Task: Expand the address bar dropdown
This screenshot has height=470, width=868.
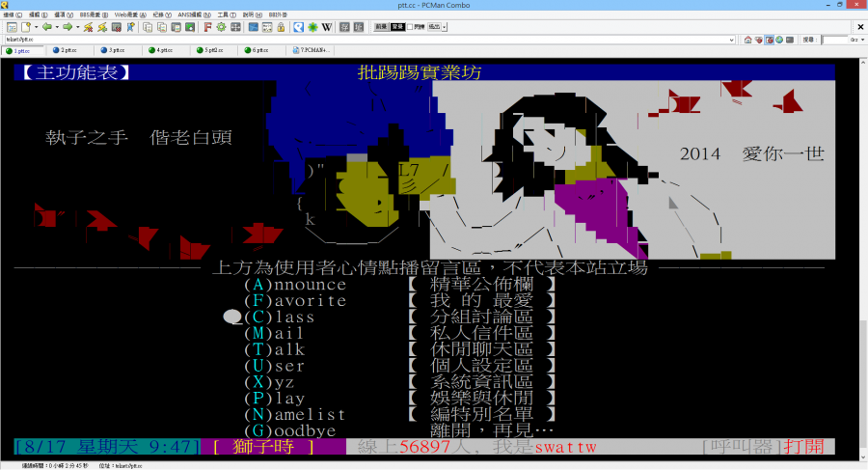Action: pyautogui.click(x=732, y=40)
